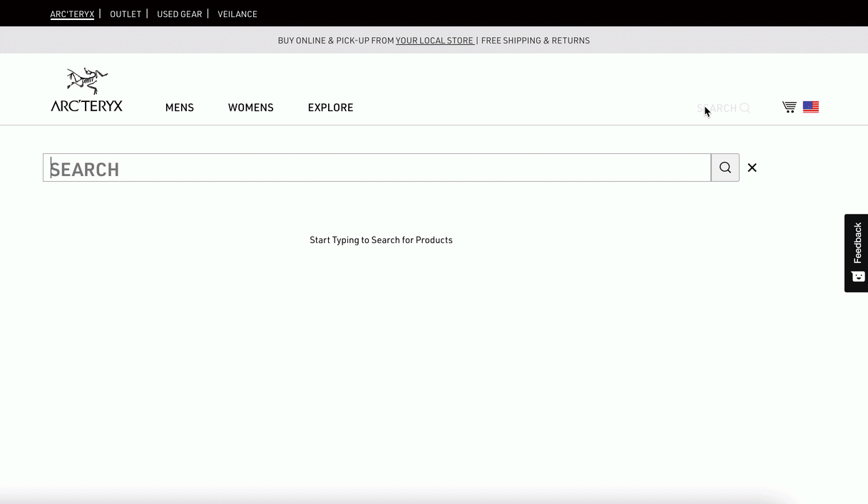Go to the USED GEAR site
Screen dimensions: 868x504
click(x=180, y=14)
